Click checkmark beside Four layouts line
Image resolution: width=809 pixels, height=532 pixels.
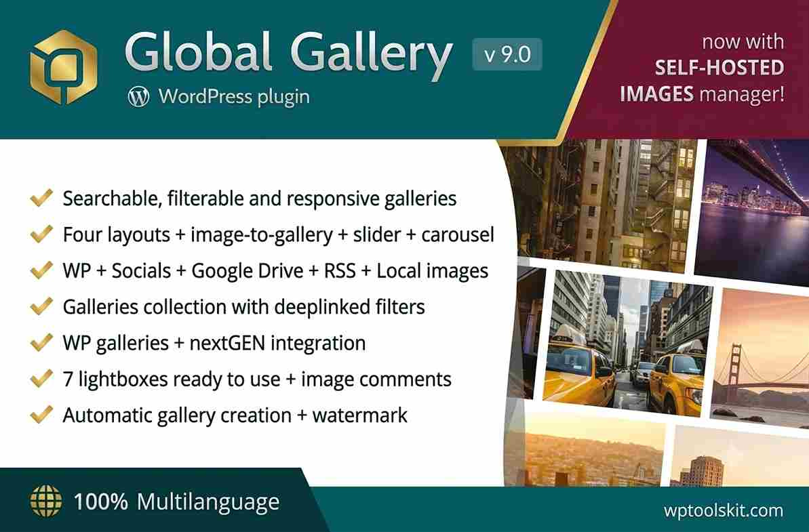point(41,234)
